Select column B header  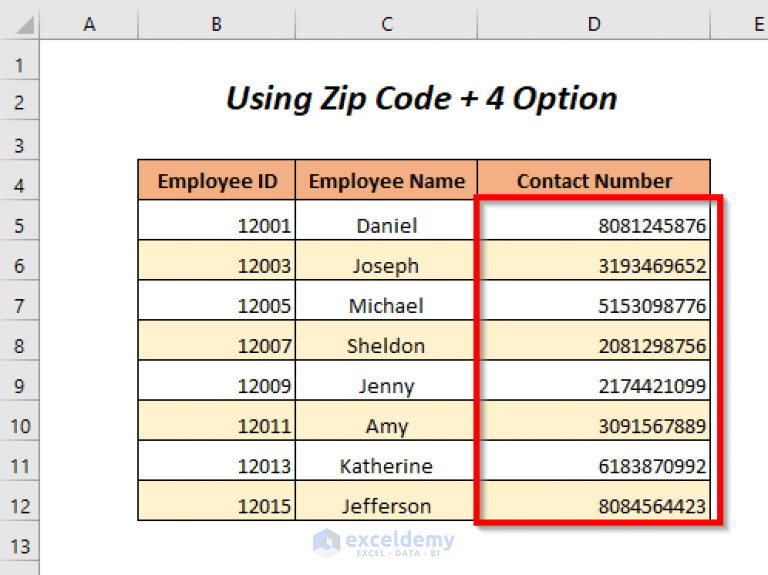pos(216,24)
